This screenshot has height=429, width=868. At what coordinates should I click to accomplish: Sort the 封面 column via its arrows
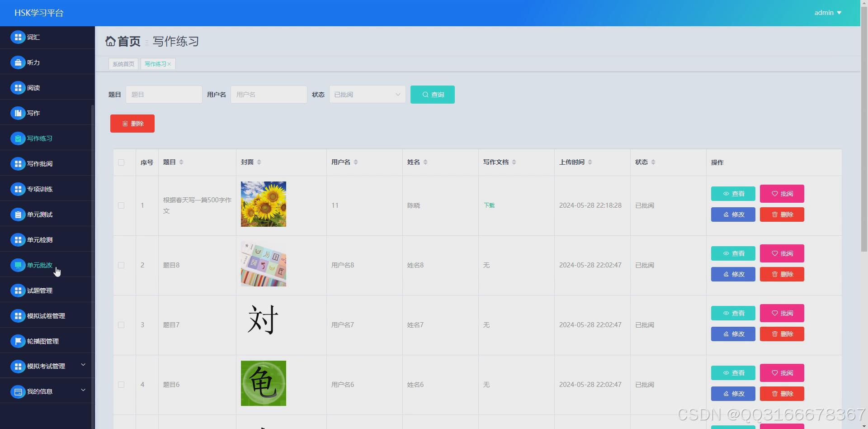tap(259, 162)
